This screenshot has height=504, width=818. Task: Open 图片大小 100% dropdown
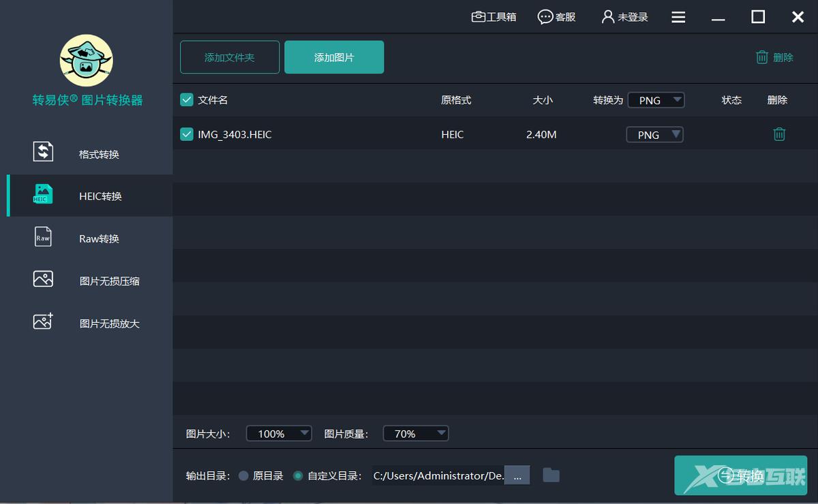[278, 433]
